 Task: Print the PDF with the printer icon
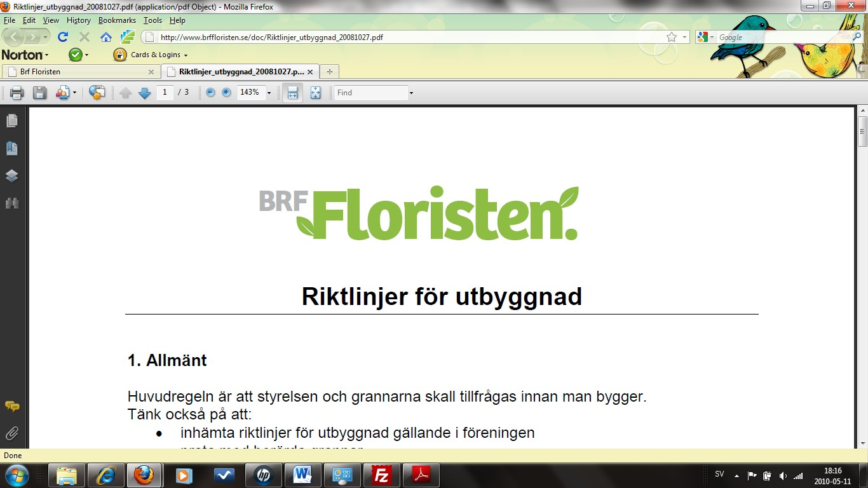click(17, 93)
